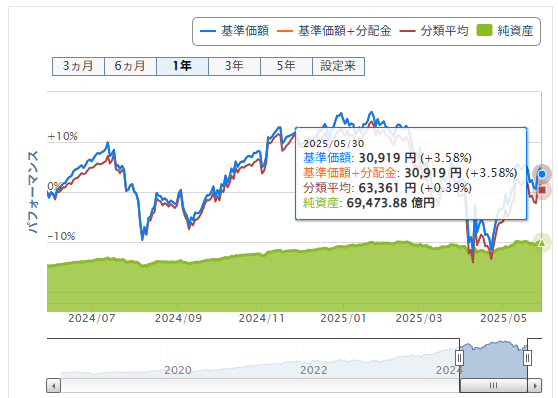The image size is (558, 398).
Task: Click the navigator's left range handle
Action: point(459,357)
